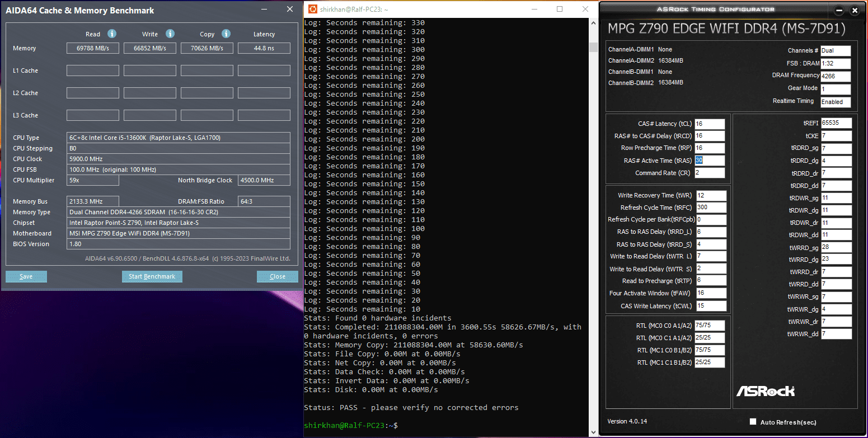The width and height of the screenshot is (868, 438).
Task: Click terminal scrollbar down arrow
Action: pyautogui.click(x=593, y=432)
